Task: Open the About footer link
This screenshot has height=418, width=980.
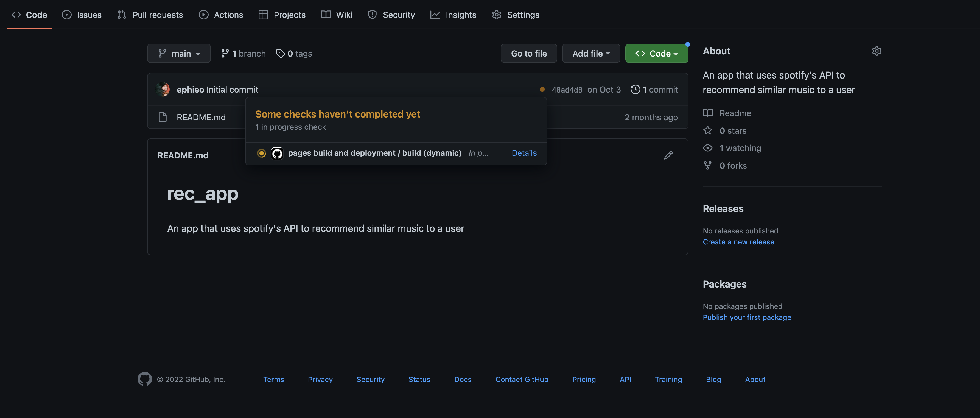Action: pos(755,380)
